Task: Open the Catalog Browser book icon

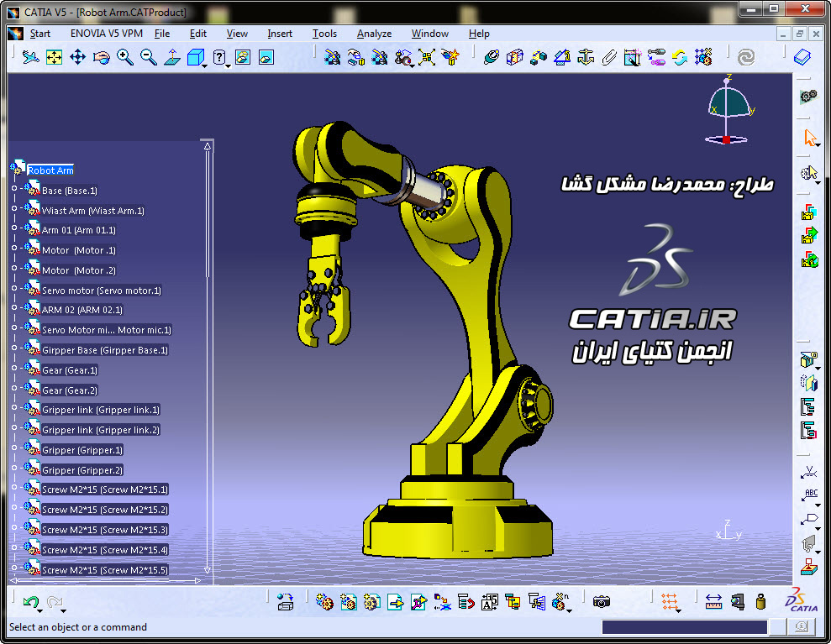Action: (x=802, y=56)
